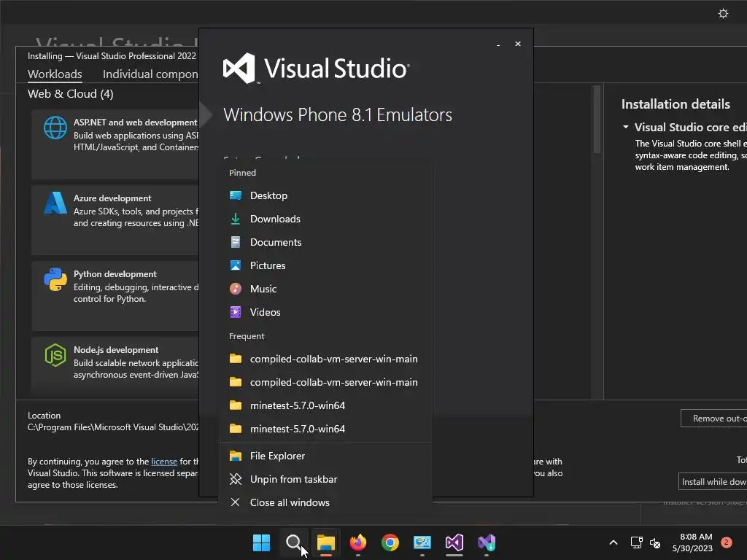Click the Pictures icon in jump list

pyautogui.click(x=236, y=265)
